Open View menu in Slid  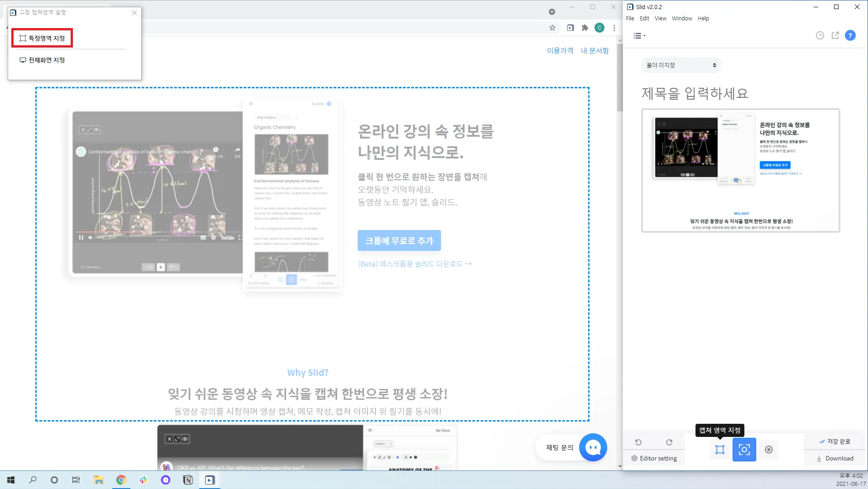[661, 19]
